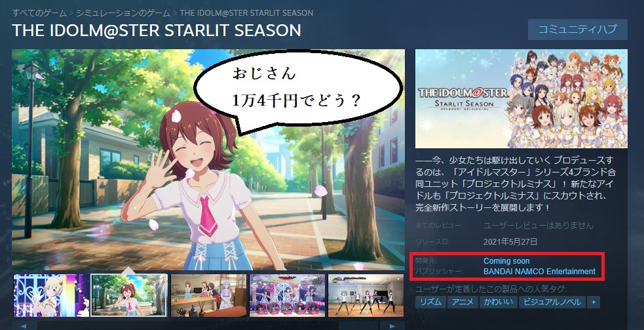Open the コミュニティハブ community hub button

click(577, 30)
